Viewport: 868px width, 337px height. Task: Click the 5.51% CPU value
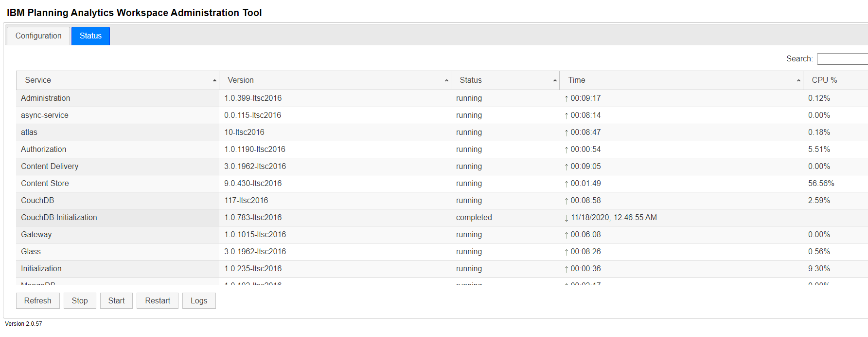click(x=819, y=150)
